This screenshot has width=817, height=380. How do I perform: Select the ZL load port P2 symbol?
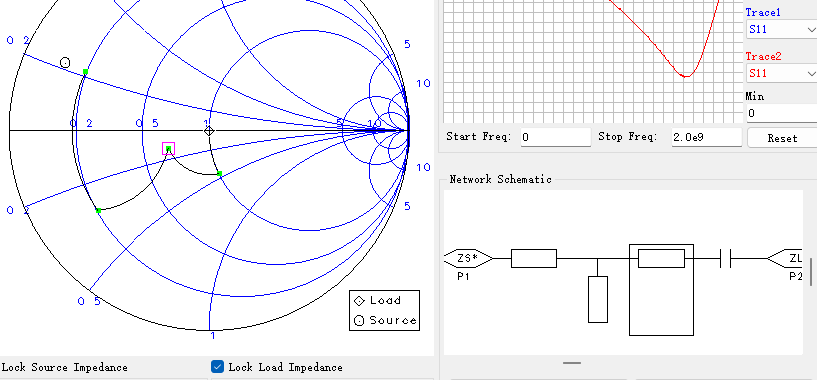click(785, 258)
